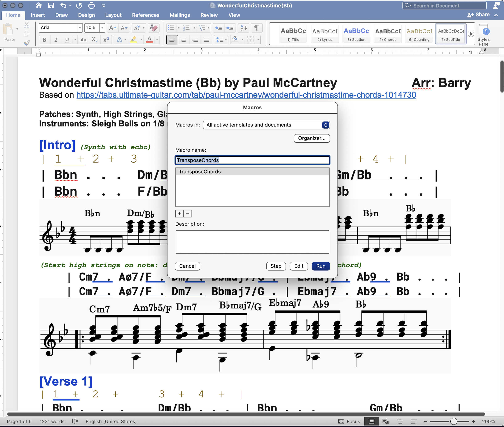
Task: Enable Focus mode in status bar
Action: point(350,421)
